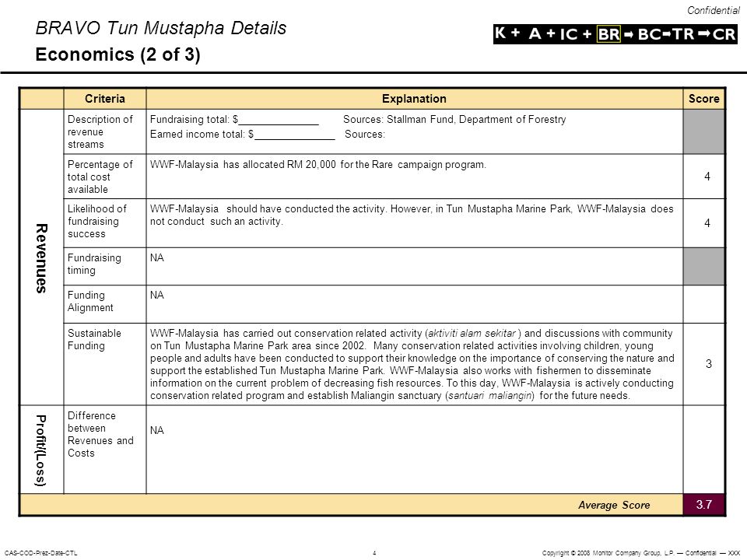
Task: Select 'Difference between Revenues and Costs' cell
Action: [x=105, y=450]
